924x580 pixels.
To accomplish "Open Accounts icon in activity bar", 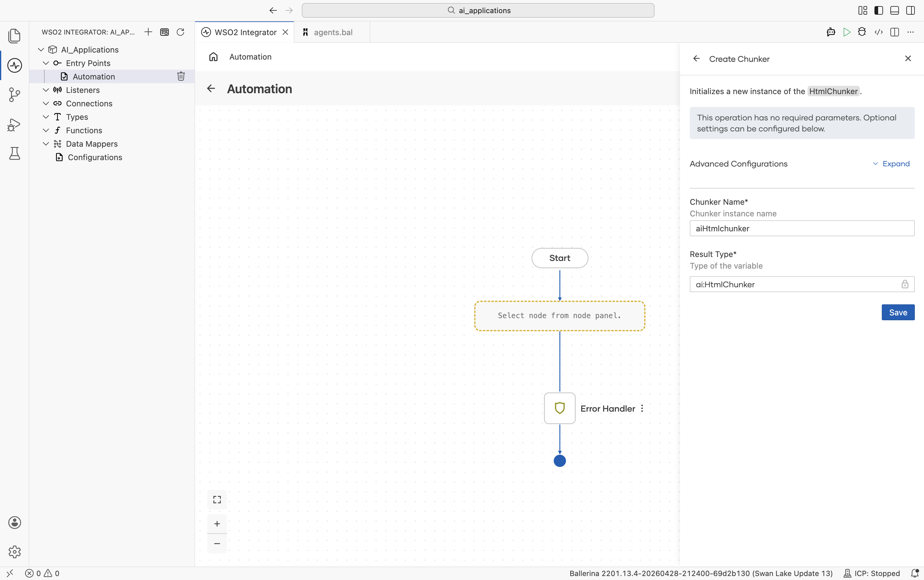I will coord(14,523).
